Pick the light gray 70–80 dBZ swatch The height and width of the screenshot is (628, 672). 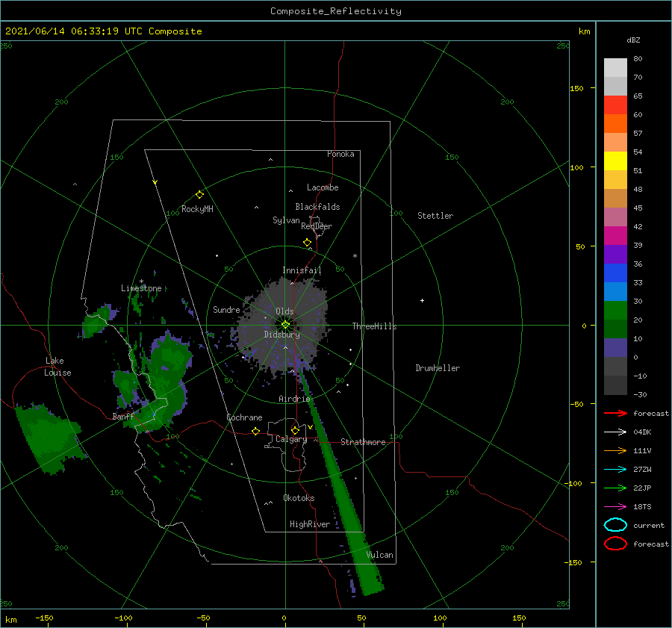tap(615, 68)
